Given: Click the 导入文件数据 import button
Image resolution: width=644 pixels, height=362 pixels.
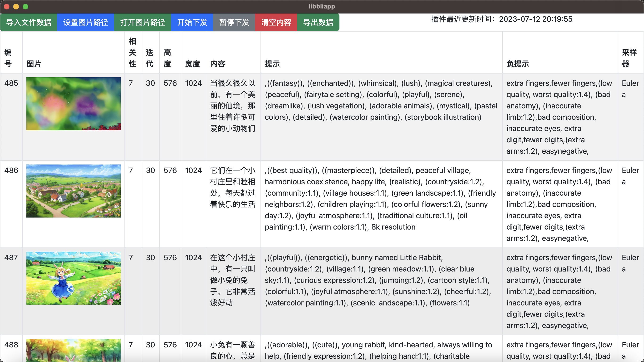Looking at the screenshot, I should pyautogui.click(x=29, y=22).
